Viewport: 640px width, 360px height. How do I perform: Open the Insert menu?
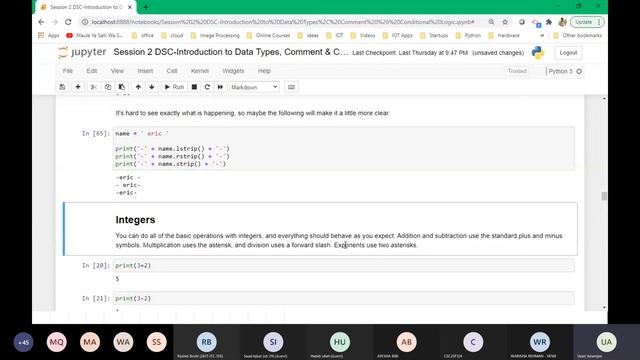pos(145,71)
